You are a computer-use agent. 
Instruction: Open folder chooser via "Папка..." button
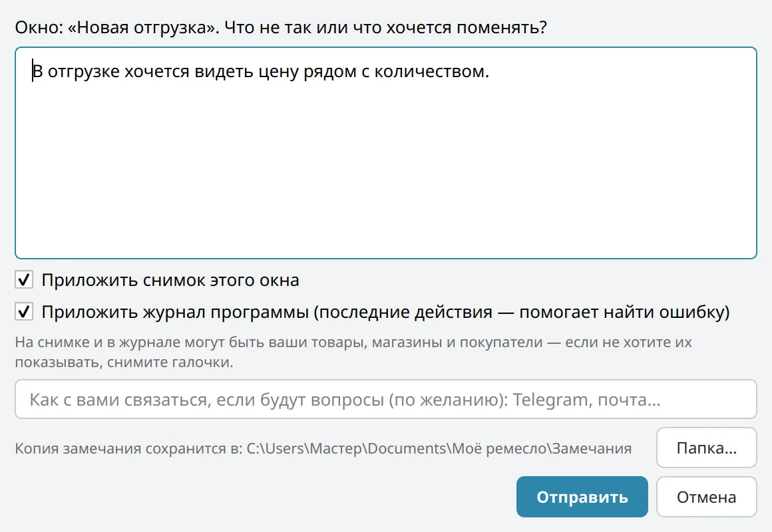707,448
